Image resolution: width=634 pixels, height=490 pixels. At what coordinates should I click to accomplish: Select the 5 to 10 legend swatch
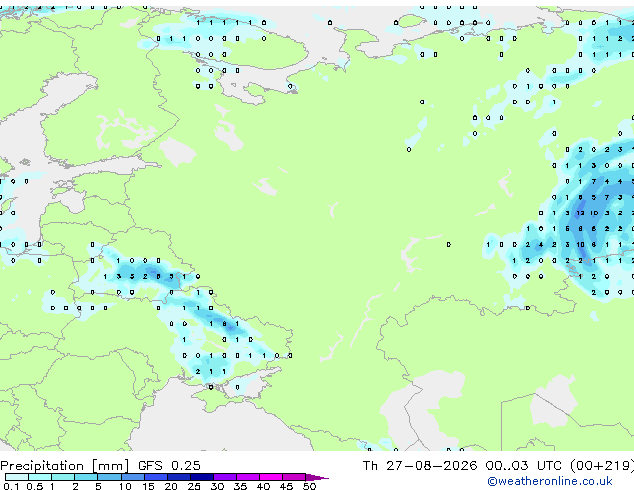[x=109, y=477]
